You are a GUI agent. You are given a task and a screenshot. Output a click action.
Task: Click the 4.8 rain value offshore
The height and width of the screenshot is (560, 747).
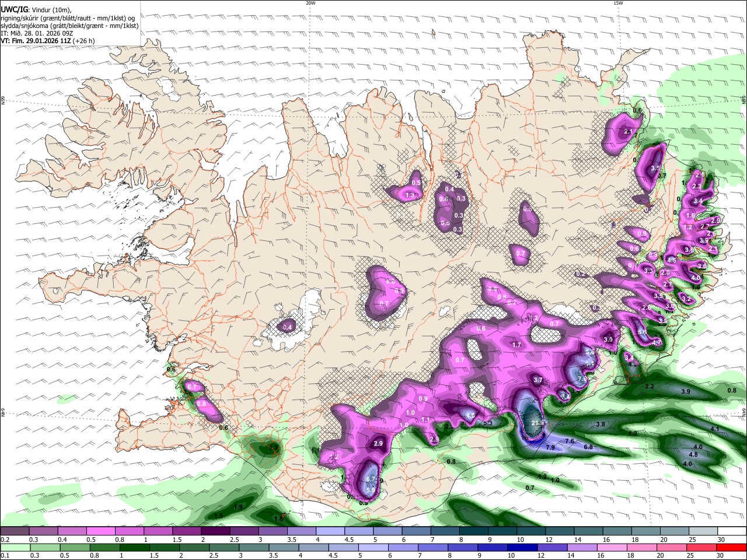coord(693,454)
